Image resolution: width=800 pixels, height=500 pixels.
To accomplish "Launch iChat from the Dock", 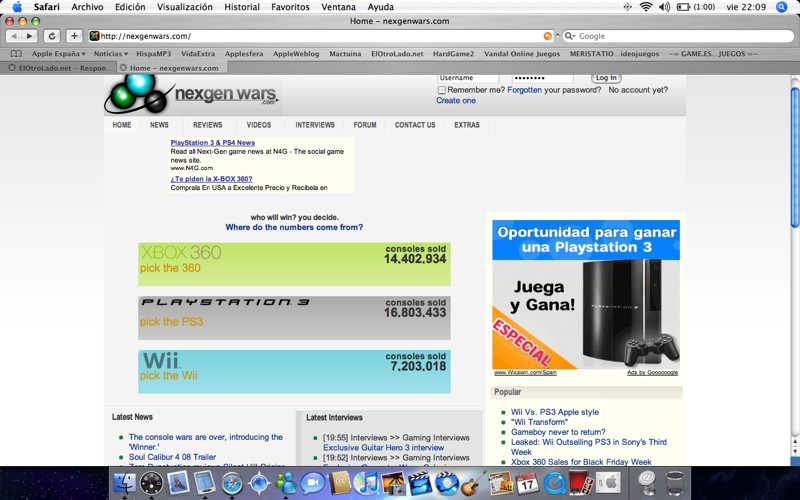I will (x=312, y=482).
